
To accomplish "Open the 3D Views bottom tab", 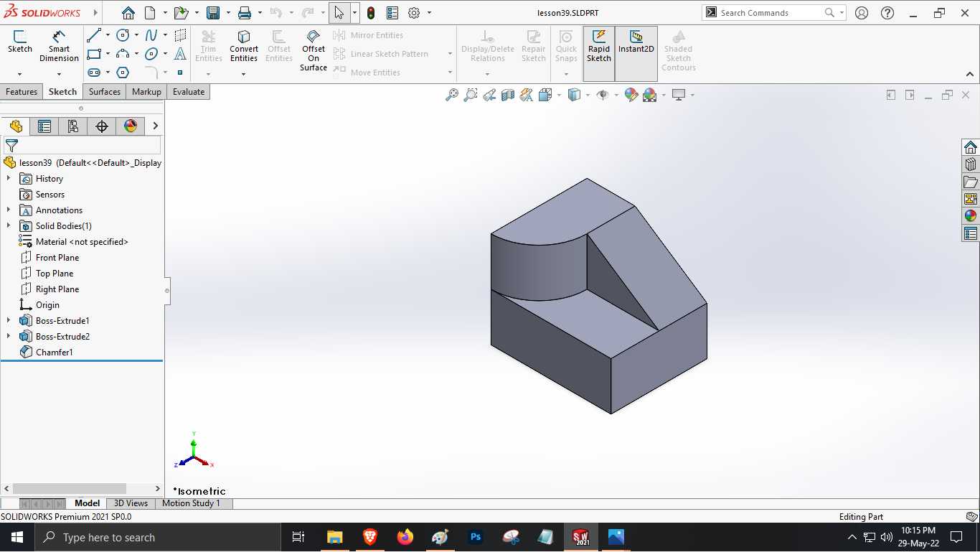I will pyautogui.click(x=131, y=503).
